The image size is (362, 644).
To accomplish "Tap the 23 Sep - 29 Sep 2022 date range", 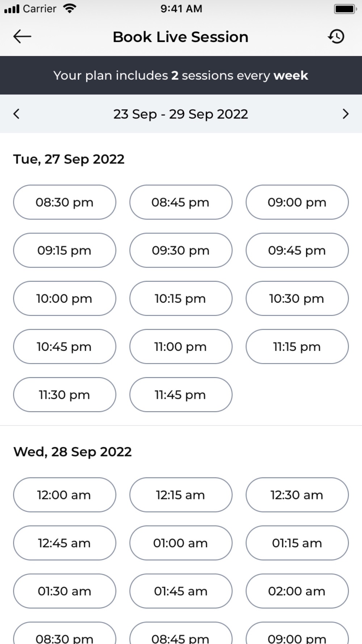I will 181,114.
